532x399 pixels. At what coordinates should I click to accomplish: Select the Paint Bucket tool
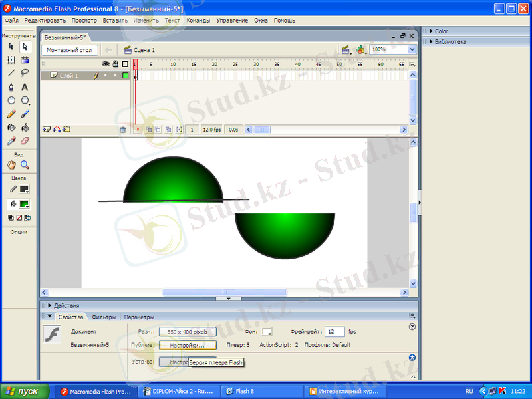[25, 128]
